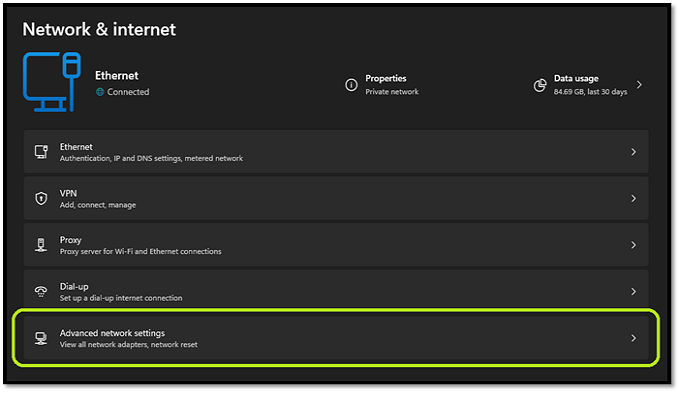680x393 pixels.
Task: Click the Advanced network settings icon
Action: [41, 338]
